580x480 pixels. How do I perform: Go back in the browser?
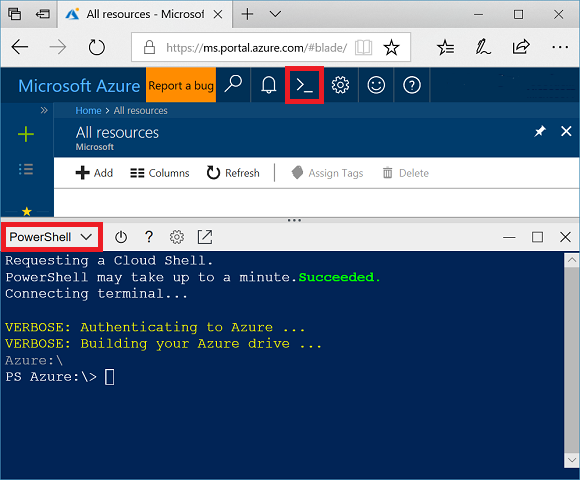20,47
